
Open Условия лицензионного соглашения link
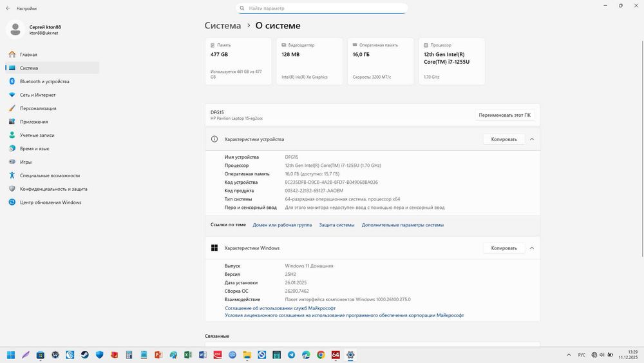pos(344,315)
